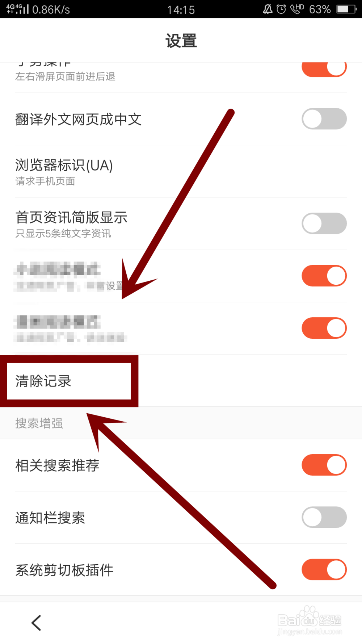362x644 pixels.
Task: Disable 相关搜索推荐 toggle
Action: (324, 465)
